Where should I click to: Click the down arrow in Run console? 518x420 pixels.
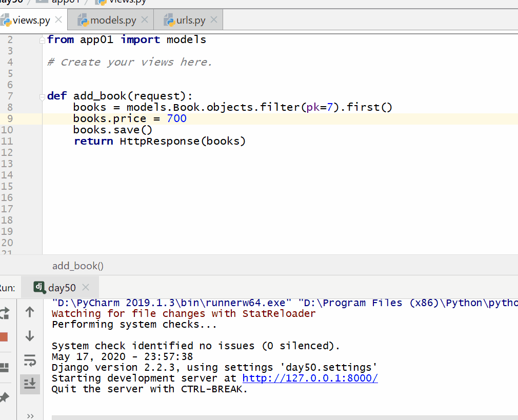pyautogui.click(x=30, y=336)
